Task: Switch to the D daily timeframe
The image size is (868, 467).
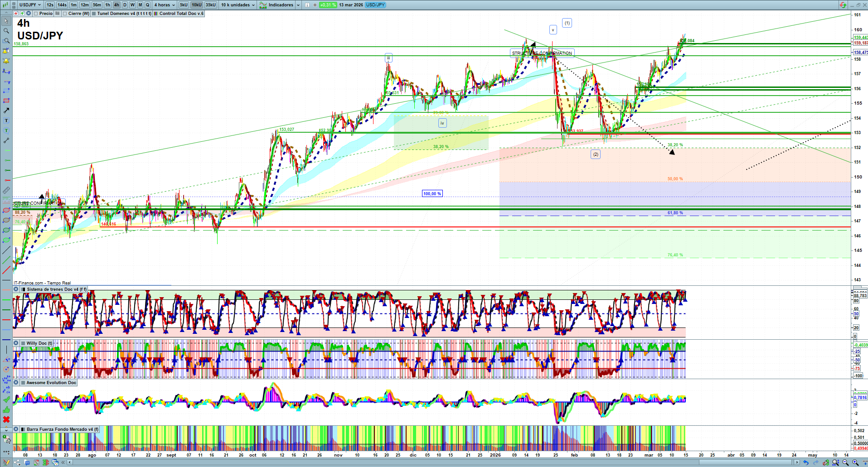Action: pyautogui.click(x=125, y=5)
